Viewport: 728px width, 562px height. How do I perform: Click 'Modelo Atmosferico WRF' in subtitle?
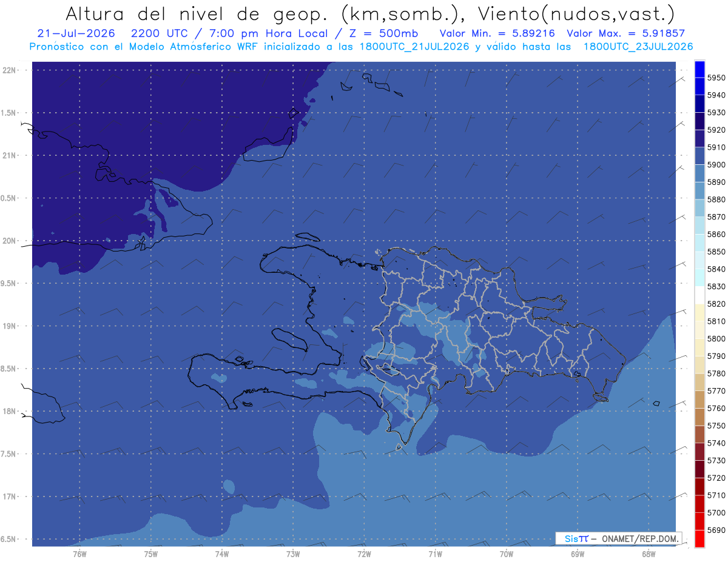point(194,47)
